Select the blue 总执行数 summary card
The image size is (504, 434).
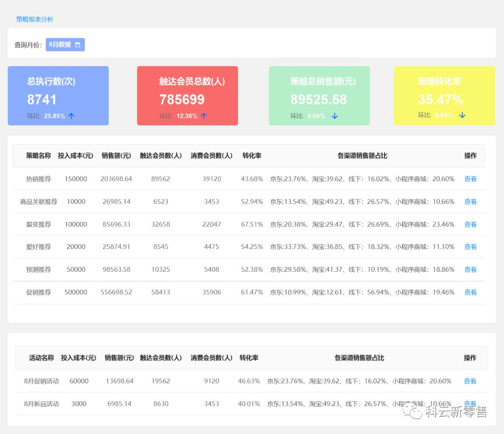point(58,96)
